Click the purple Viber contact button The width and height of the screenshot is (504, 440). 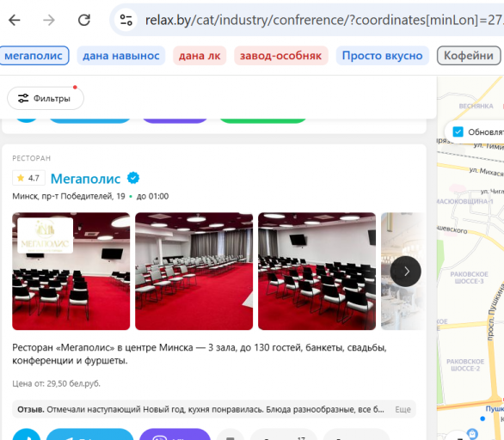[175, 435]
